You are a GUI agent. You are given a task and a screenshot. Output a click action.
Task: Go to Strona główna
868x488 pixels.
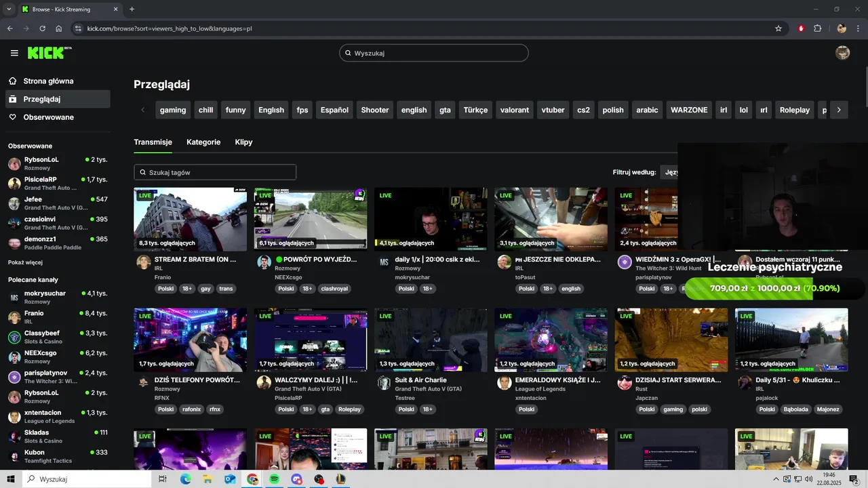coord(57,81)
